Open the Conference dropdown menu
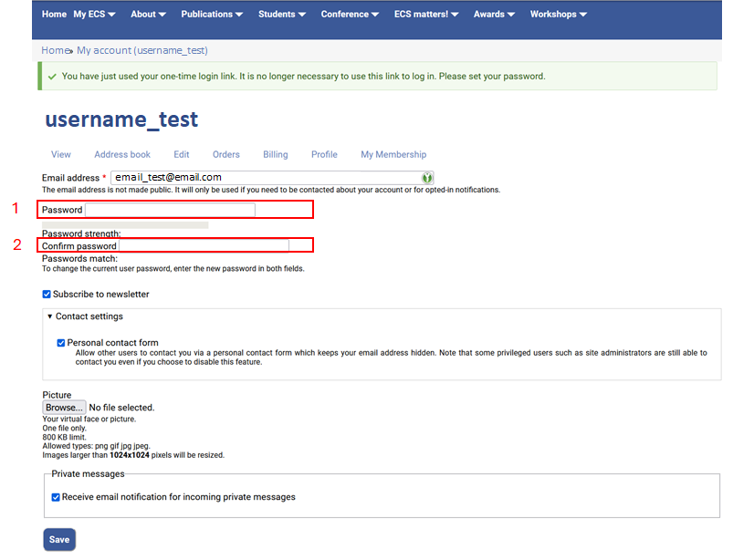The image size is (733, 560). coord(350,15)
